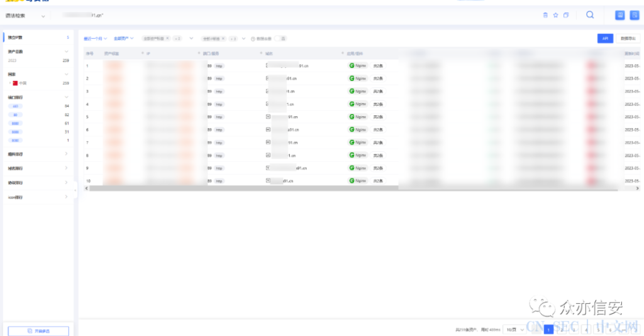This screenshot has width=644, height=336.
Task: Click the sort icon on port/service column
Action: point(199,53)
